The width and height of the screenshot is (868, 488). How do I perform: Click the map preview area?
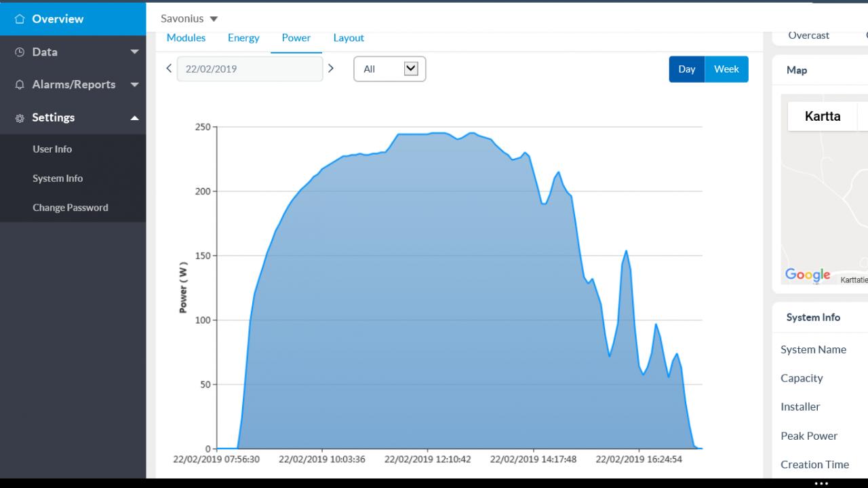[x=825, y=190]
